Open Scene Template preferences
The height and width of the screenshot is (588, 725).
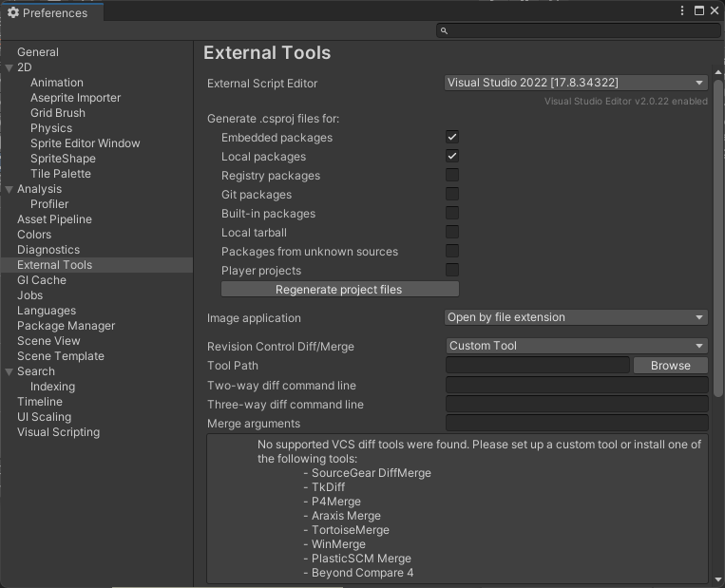61,356
